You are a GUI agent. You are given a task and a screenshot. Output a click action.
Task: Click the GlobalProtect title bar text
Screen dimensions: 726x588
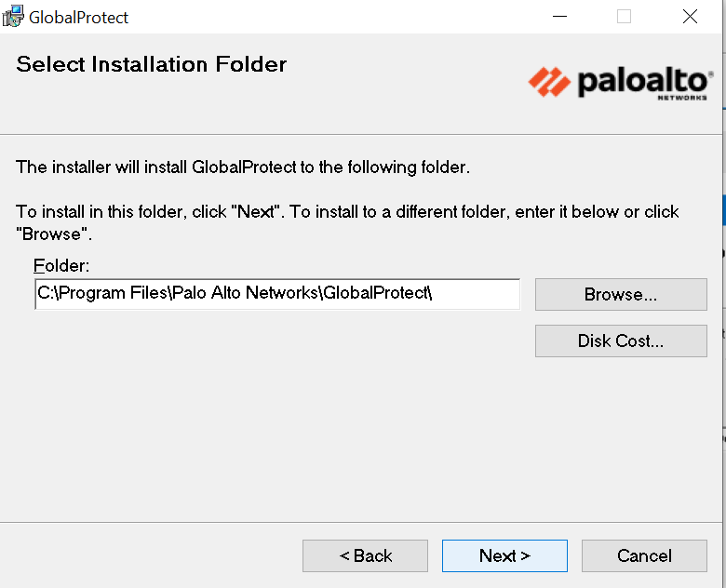[79, 18]
